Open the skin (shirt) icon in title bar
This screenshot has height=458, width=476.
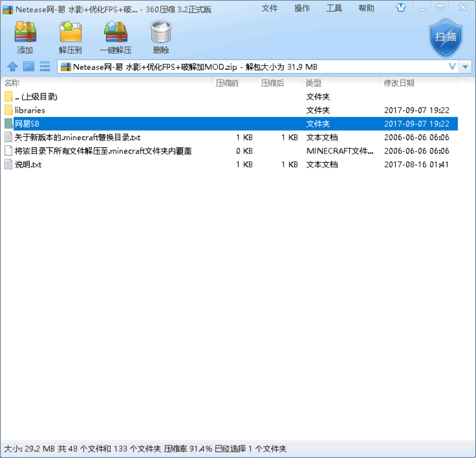coord(400,8)
